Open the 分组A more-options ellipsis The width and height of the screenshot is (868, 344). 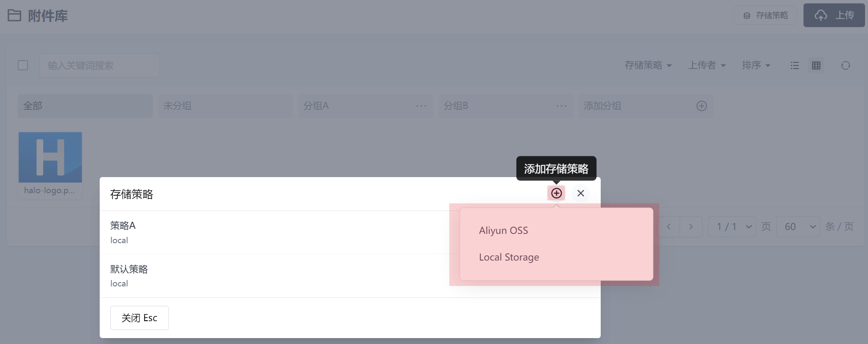tap(421, 106)
